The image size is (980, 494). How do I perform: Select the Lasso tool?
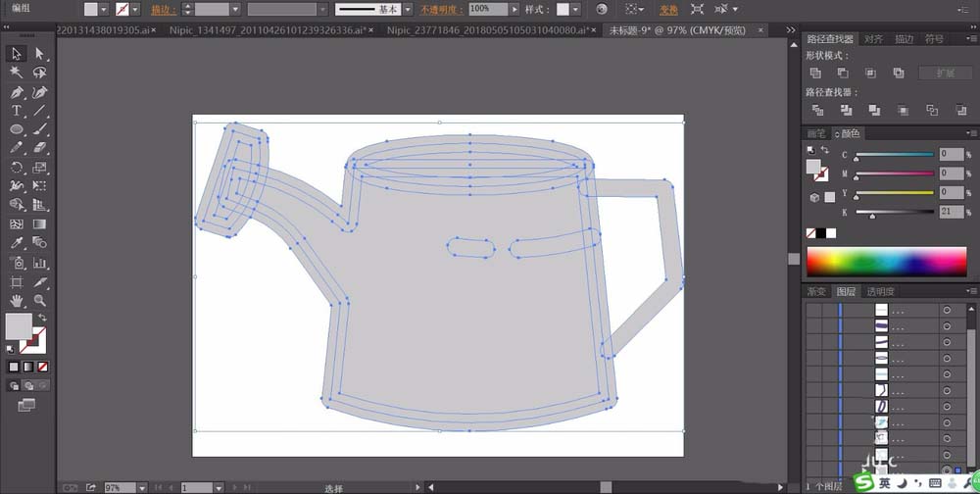[x=39, y=73]
